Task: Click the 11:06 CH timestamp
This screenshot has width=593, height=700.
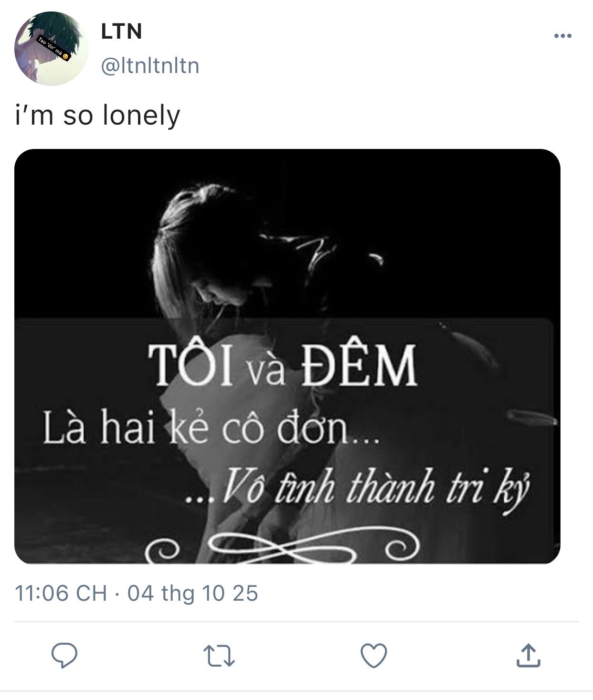Action: click(61, 594)
